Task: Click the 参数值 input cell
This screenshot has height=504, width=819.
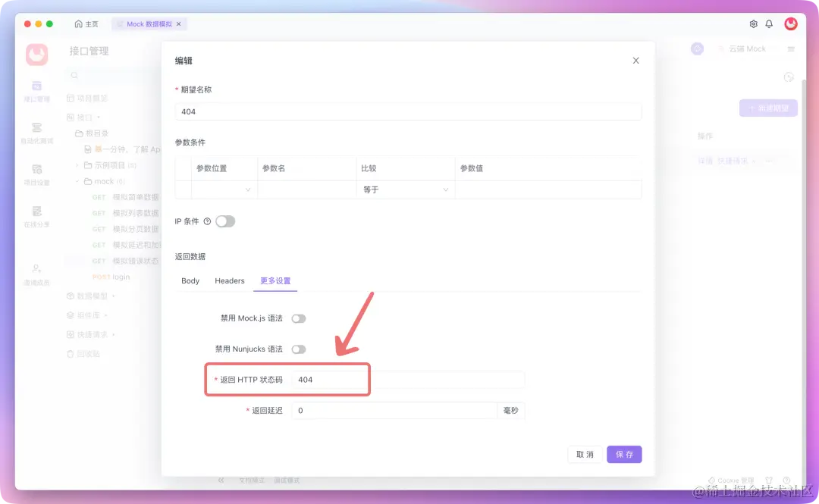Action: pyautogui.click(x=548, y=189)
